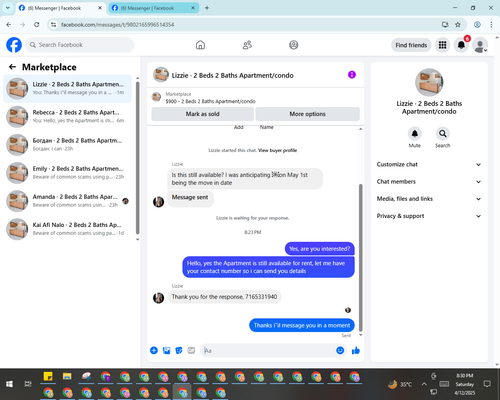This screenshot has width=500, height=400.
Task: Click the address bar URL
Action: click(117, 25)
